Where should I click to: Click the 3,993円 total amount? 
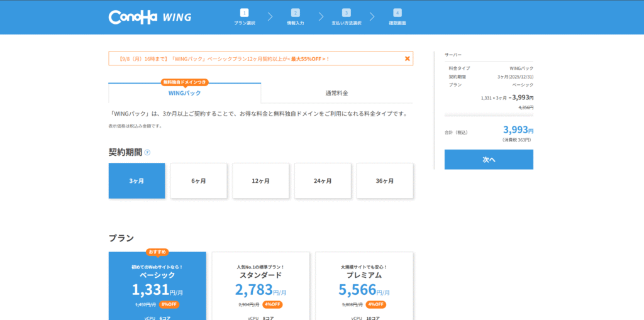point(518,130)
